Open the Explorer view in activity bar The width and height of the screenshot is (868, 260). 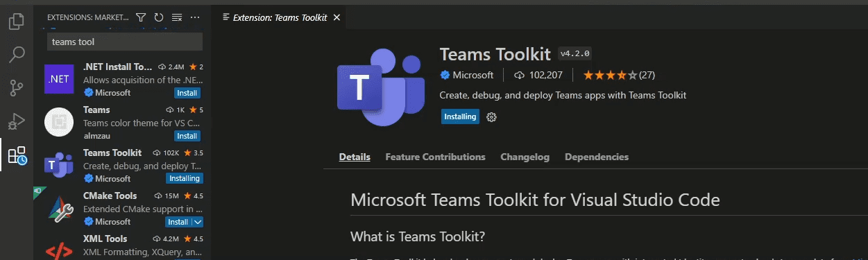click(x=17, y=21)
